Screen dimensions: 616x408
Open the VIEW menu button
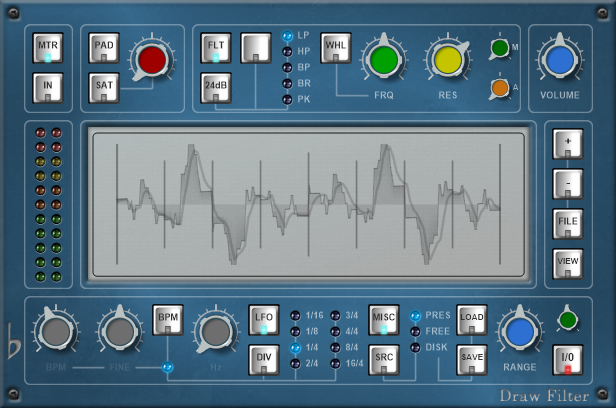(x=567, y=262)
